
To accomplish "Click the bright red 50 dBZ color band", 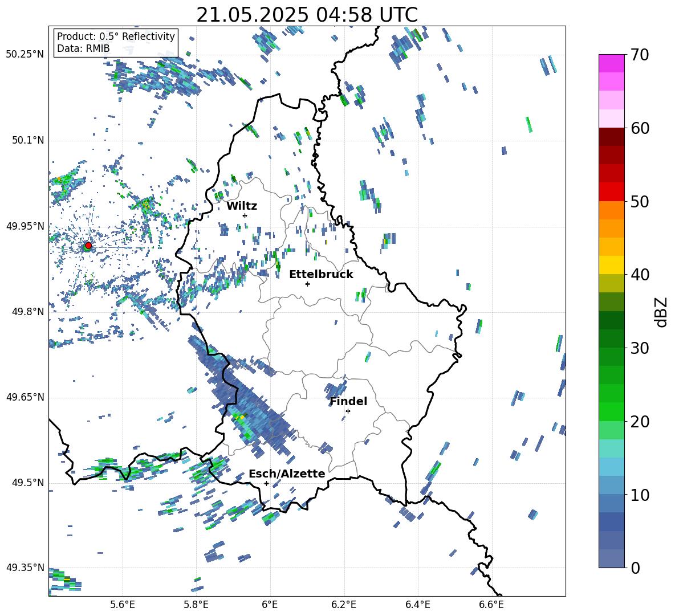I will point(611,192).
